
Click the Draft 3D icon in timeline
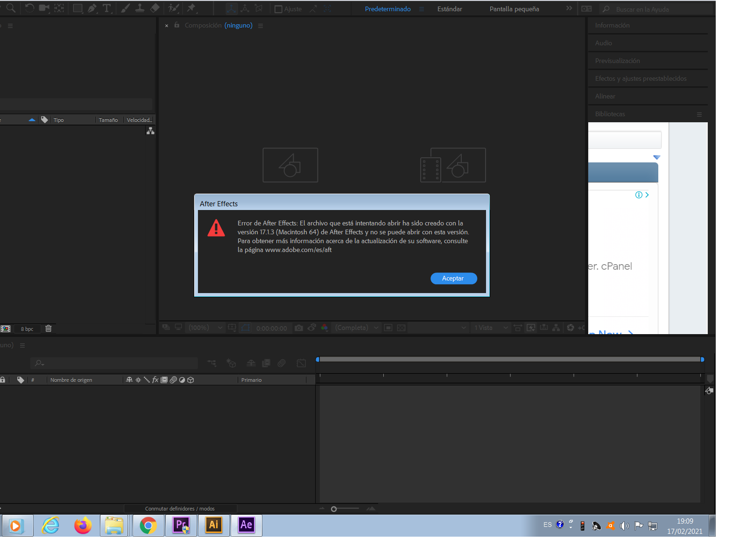pyautogui.click(x=231, y=363)
